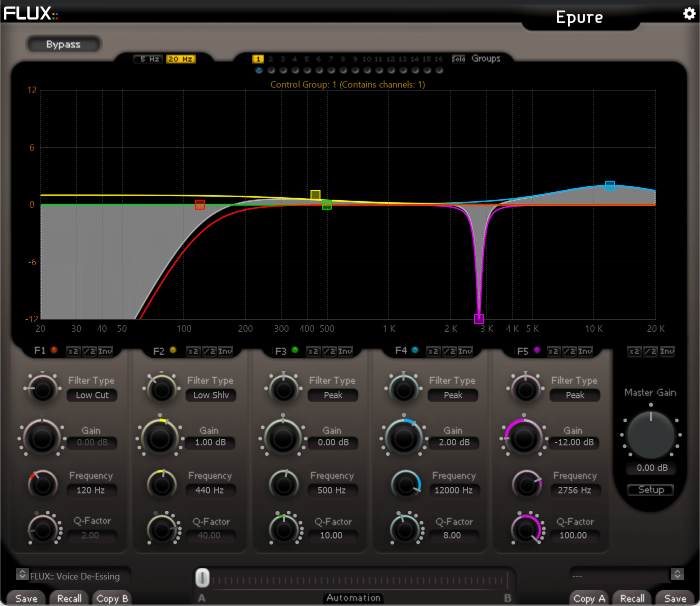700x606 pixels.
Task: Toggle the F1 band red enable LED
Action: (x=54, y=350)
